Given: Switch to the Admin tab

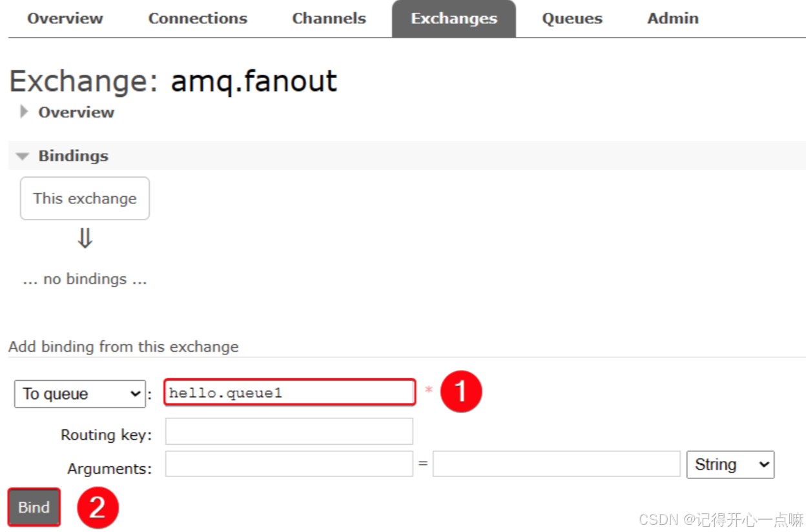Looking at the screenshot, I should click(x=673, y=19).
